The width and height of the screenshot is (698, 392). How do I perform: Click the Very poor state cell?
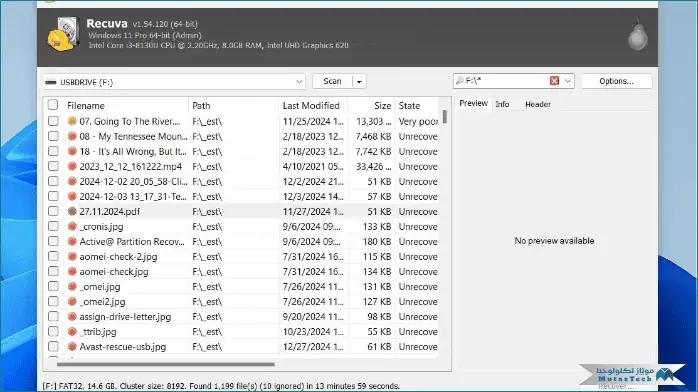click(x=418, y=121)
